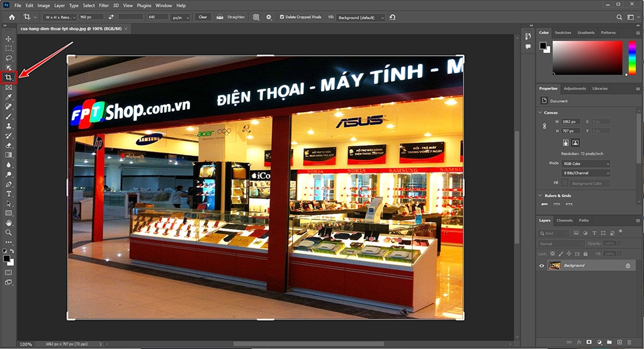Viewport: 644px width, 349px height.
Task: Collapse the Rulers & Grids section
Action: (x=539, y=196)
